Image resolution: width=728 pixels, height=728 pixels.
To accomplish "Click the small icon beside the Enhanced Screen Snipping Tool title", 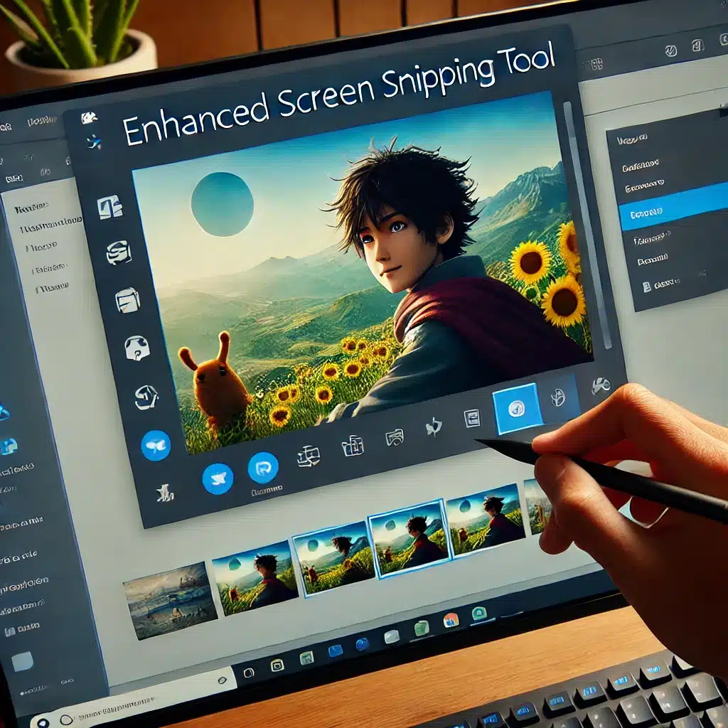I will pos(90,118).
